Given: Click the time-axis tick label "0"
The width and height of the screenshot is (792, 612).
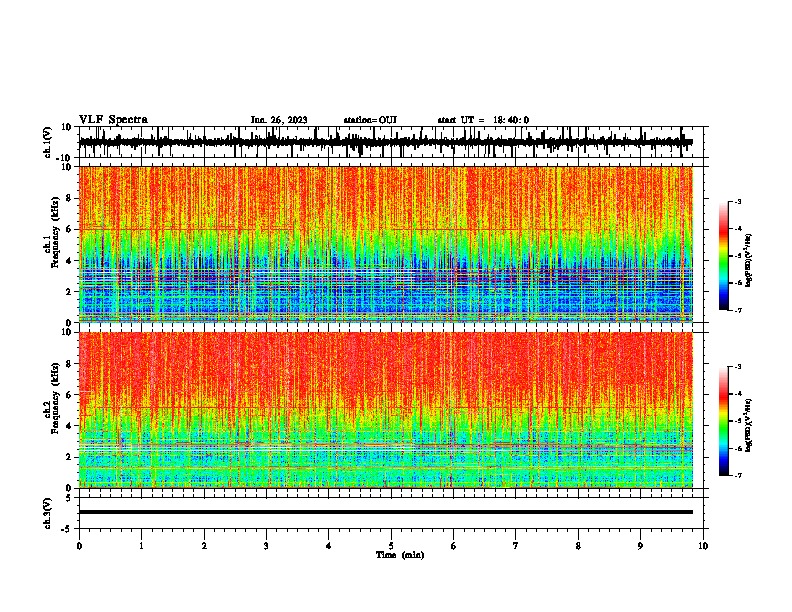Looking at the screenshot, I should [79, 546].
